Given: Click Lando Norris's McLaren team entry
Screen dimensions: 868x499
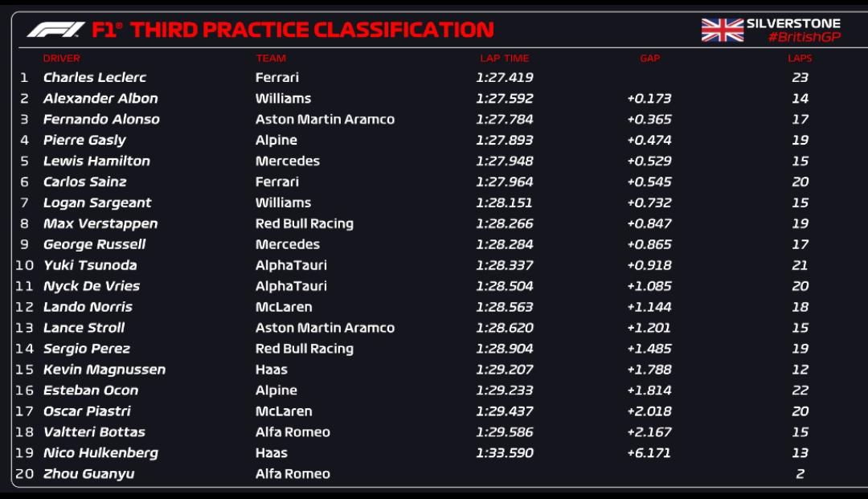Looking at the screenshot, I should click(284, 307).
